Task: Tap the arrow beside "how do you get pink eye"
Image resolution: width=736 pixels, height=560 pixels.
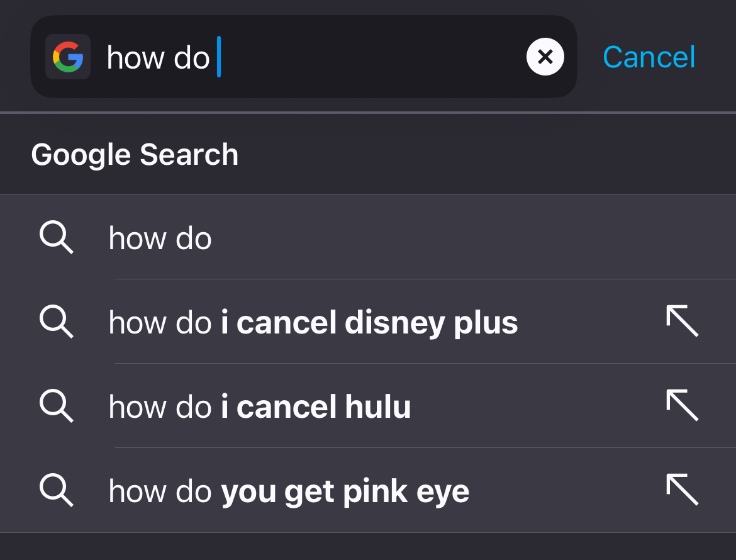Action: pyautogui.click(x=682, y=490)
